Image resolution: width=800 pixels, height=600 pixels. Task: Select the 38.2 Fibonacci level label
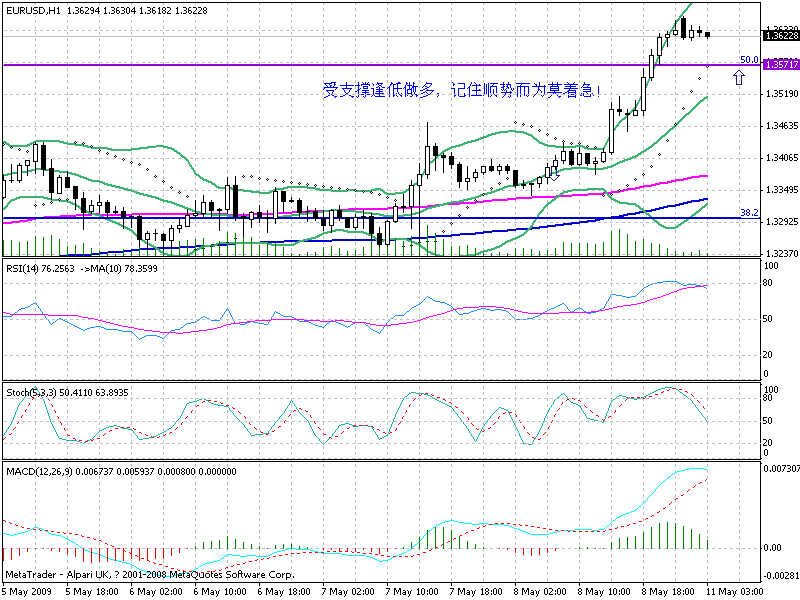(749, 213)
